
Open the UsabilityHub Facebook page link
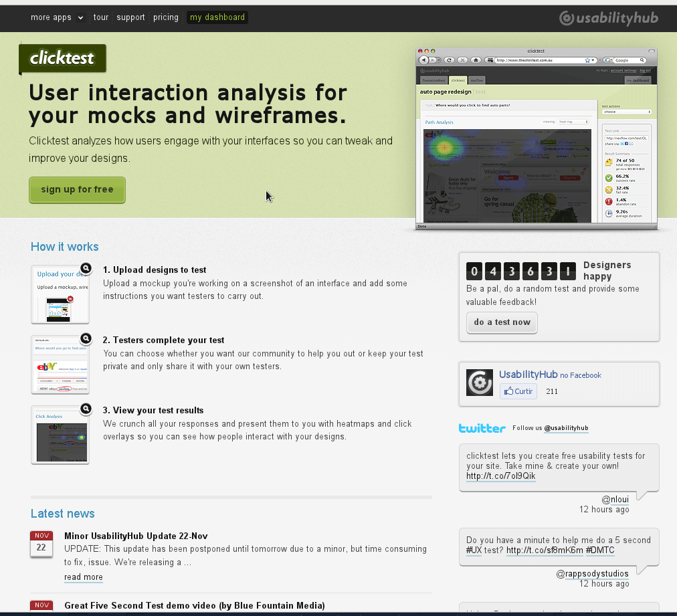(528, 375)
